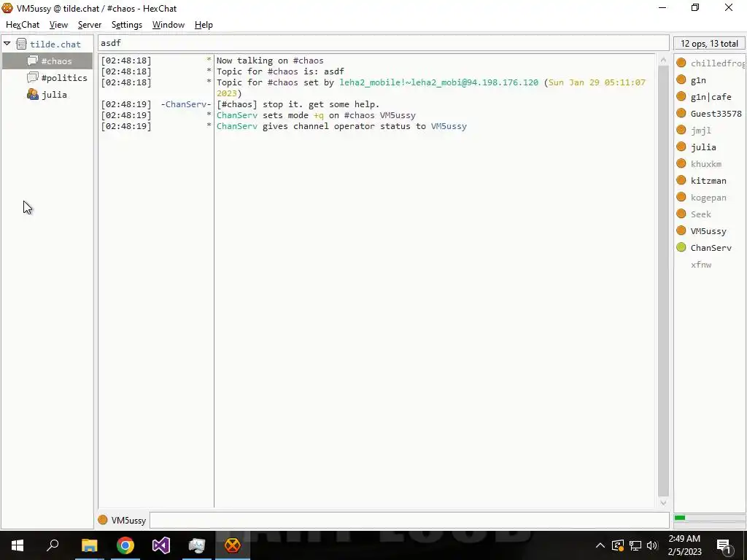
Task: Select user kitzman
Action: 708,181
